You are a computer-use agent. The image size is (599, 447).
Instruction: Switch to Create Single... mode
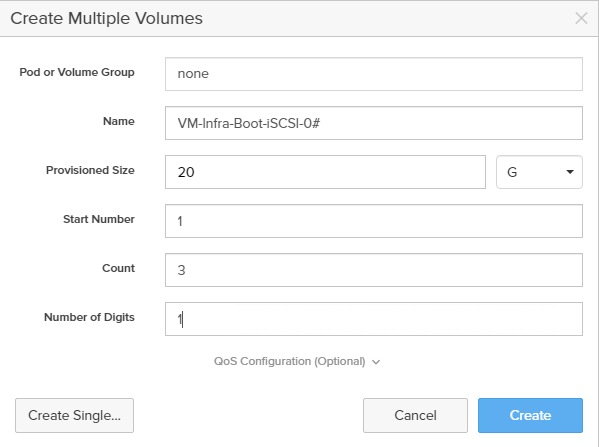coord(74,415)
